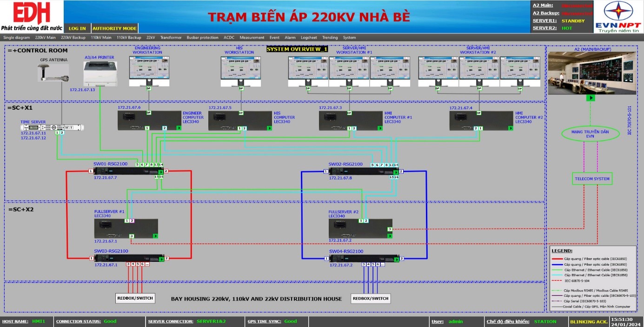Click the GPS antenna icon

(x=53, y=73)
